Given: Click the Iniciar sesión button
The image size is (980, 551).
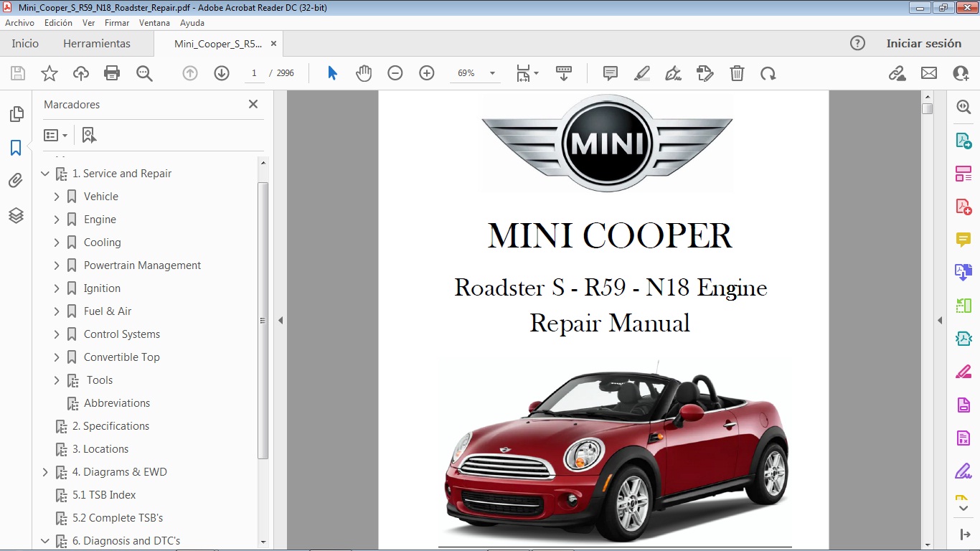Looking at the screenshot, I should click(x=924, y=43).
